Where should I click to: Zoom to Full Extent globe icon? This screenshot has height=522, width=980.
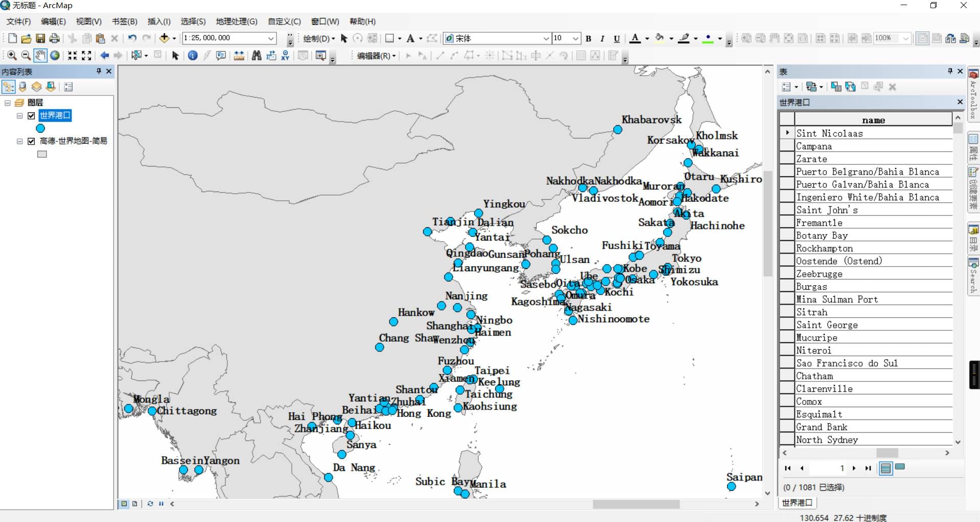(x=55, y=55)
